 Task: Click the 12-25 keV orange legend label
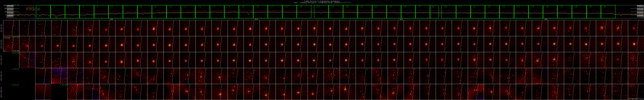(x=30, y=7)
